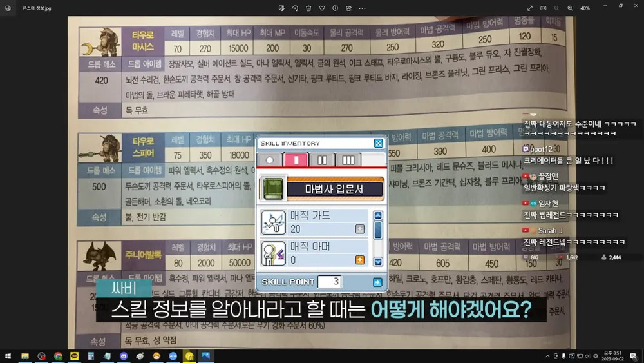Open Google Chrome from the taskbar
This screenshot has height=363, width=644.
(x=58, y=356)
